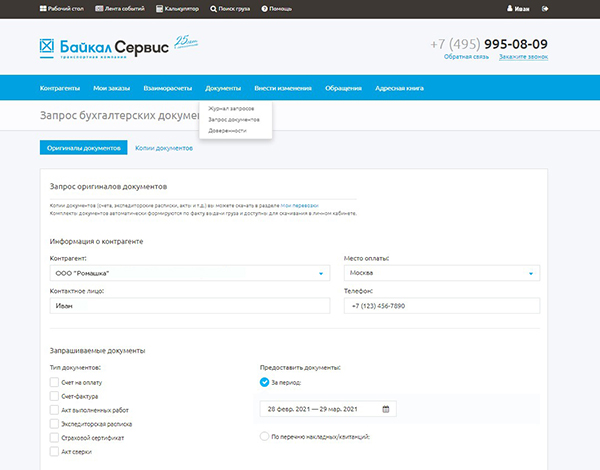This screenshot has height=470, width=600.
Task: Open Адресная книга menu
Action: point(399,88)
